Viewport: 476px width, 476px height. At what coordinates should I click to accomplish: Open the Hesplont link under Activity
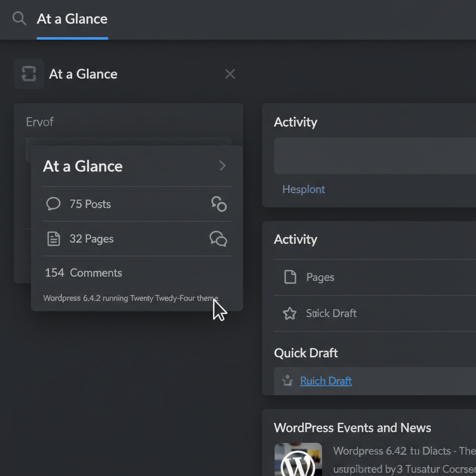[304, 189]
